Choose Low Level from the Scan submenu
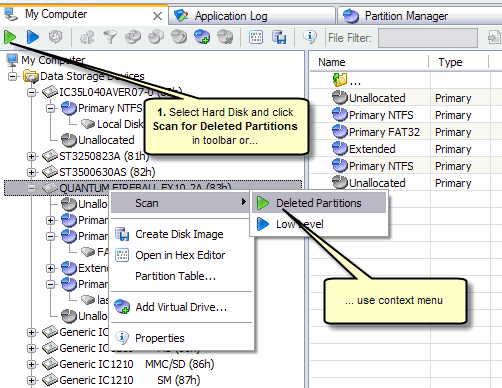 [x=319, y=224]
